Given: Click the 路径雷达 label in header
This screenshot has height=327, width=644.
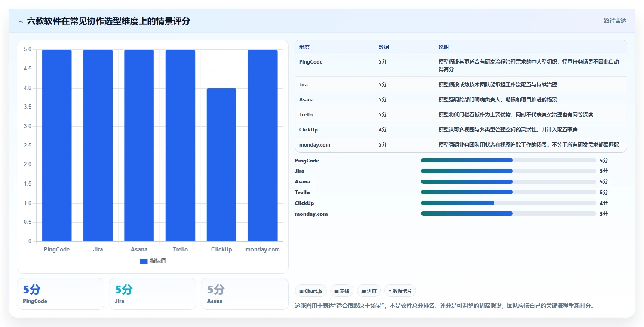Looking at the screenshot, I should tap(615, 21).
